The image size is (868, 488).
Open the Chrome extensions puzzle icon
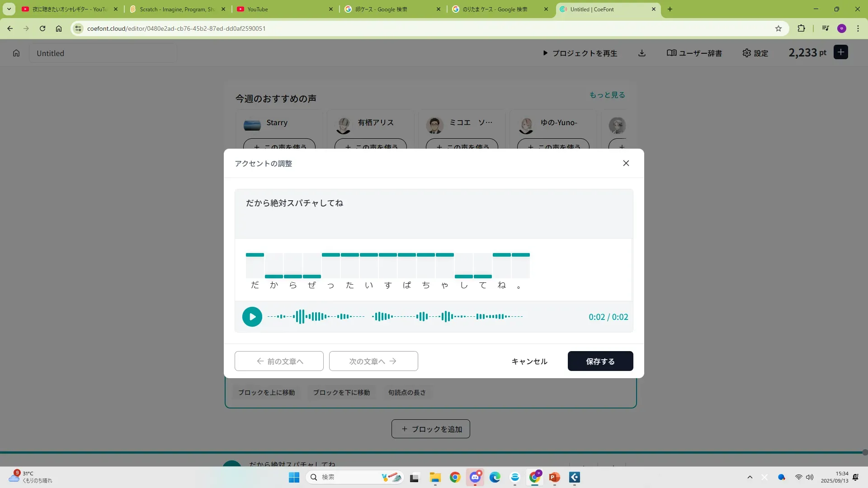click(x=801, y=28)
